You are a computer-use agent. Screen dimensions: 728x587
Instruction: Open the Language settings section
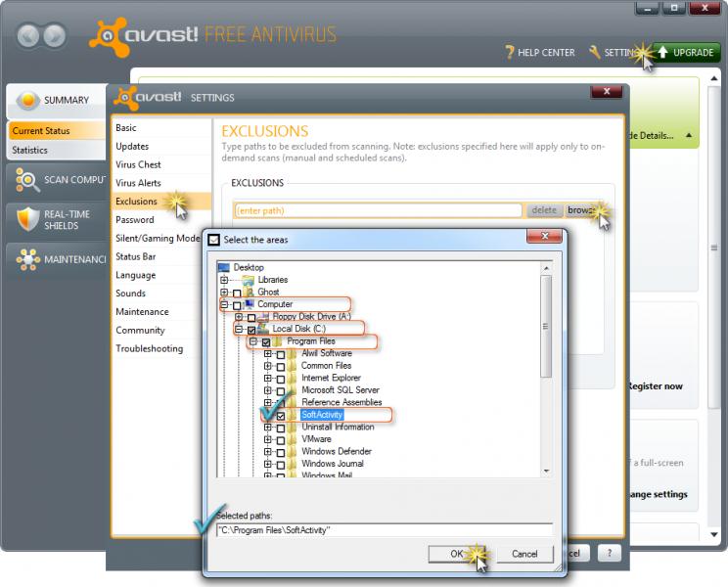point(136,275)
